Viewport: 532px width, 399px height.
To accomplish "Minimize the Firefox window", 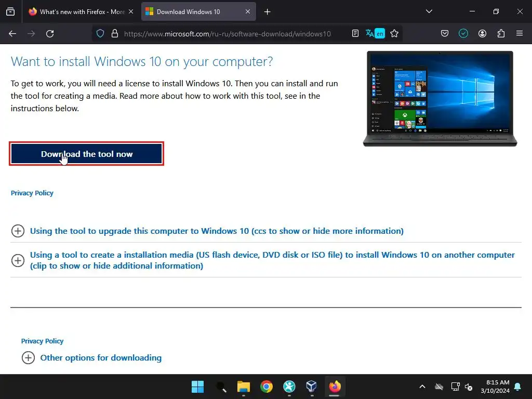I will pos(472,11).
